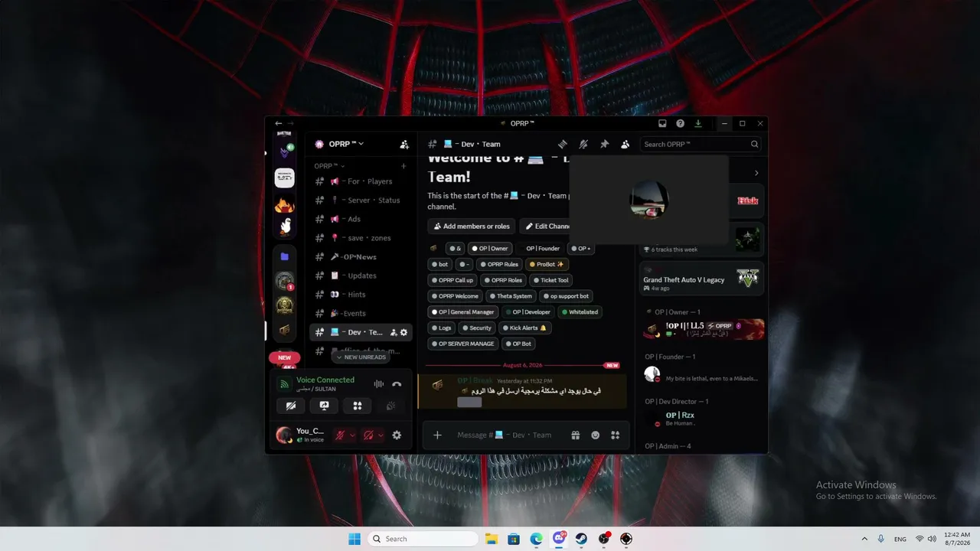Toggle noise suppression waveform icon
Viewport: 980px width, 551px height.
pyautogui.click(x=378, y=384)
